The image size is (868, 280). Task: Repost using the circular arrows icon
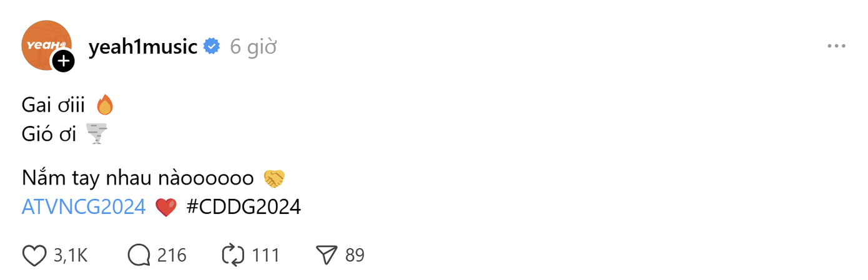pos(233,255)
